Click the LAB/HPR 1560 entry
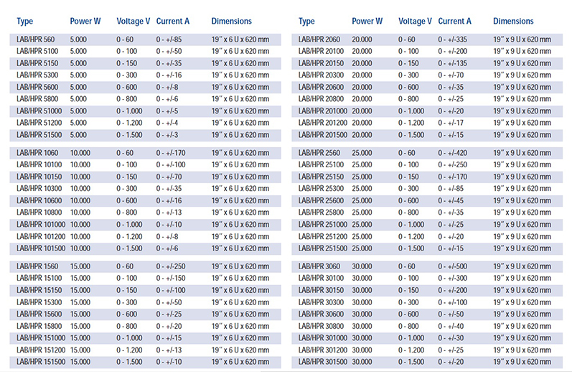This screenshot has height=392, width=572. [37, 266]
